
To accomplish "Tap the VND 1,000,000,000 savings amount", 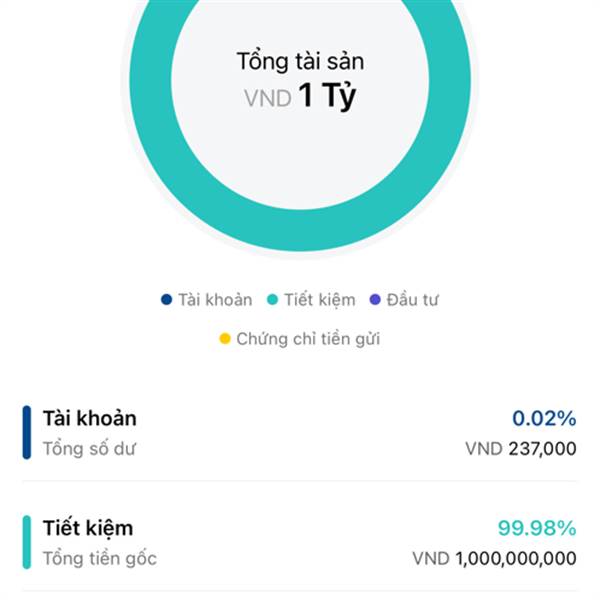I will pyautogui.click(x=494, y=559).
